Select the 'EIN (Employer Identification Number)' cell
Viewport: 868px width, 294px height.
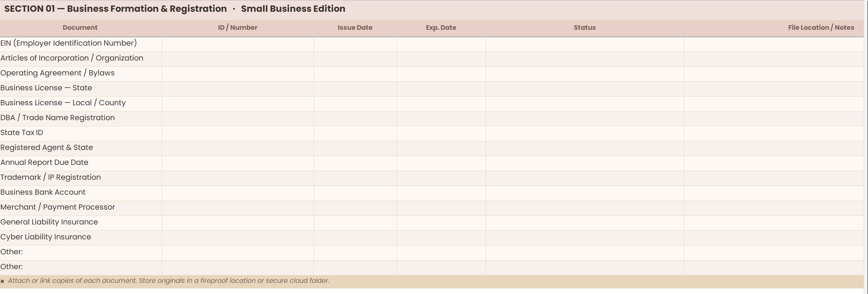click(81, 44)
